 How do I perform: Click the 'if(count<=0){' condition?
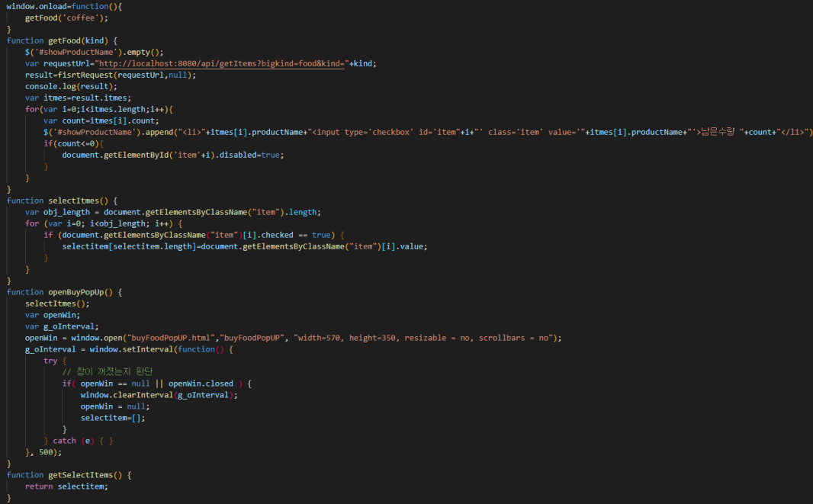click(73, 143)
